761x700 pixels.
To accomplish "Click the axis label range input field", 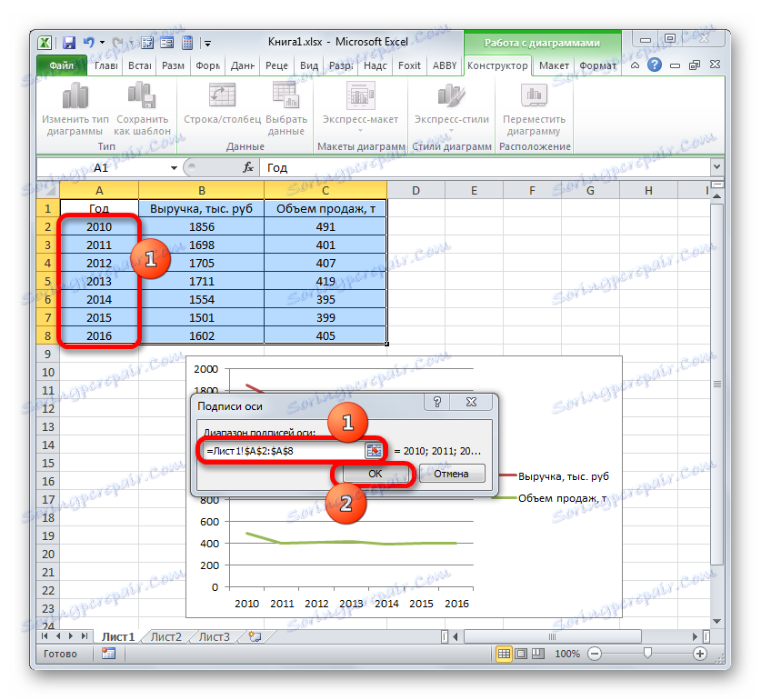I will 284,451.
